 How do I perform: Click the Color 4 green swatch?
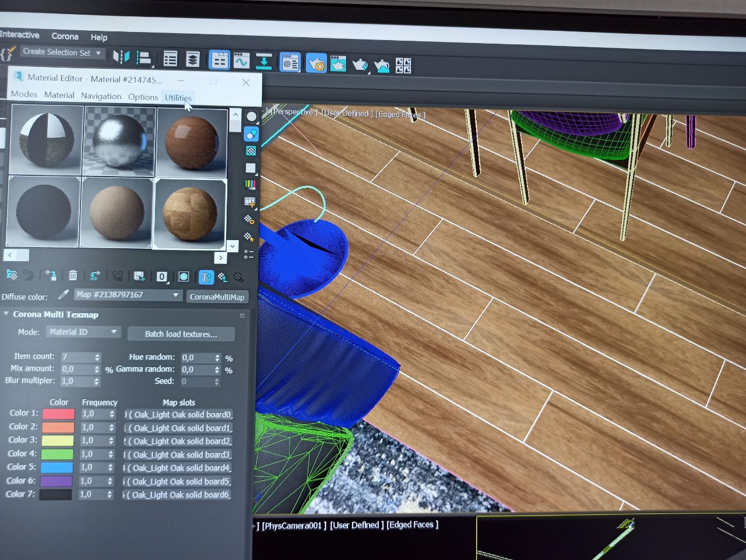tap(57, 454)
